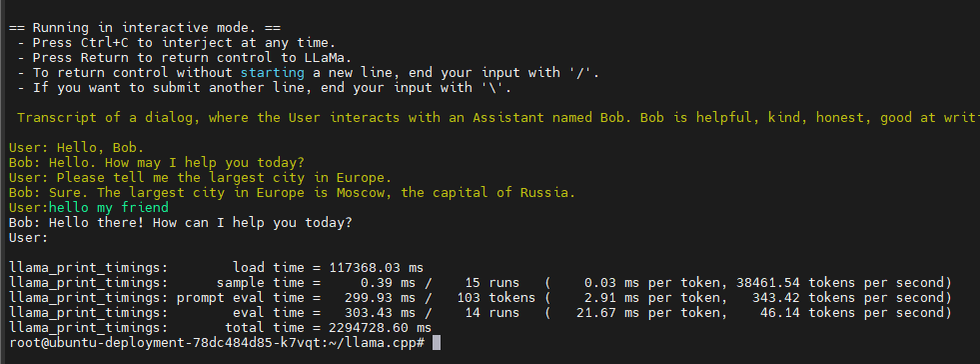Viewport: 980px width, 364px height.
Task: Click the empty 'User:' prompt line
Action: tap(29, 238)
